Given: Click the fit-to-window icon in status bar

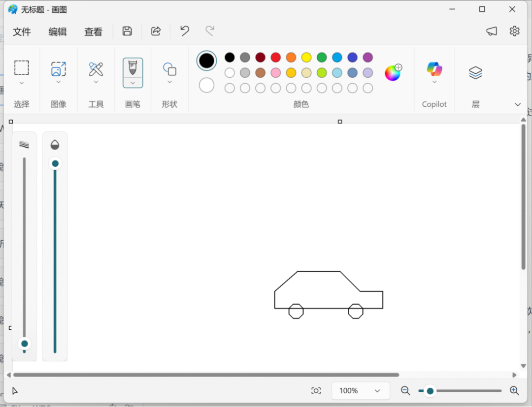Looking at the screenshot, I should (316, 391).
